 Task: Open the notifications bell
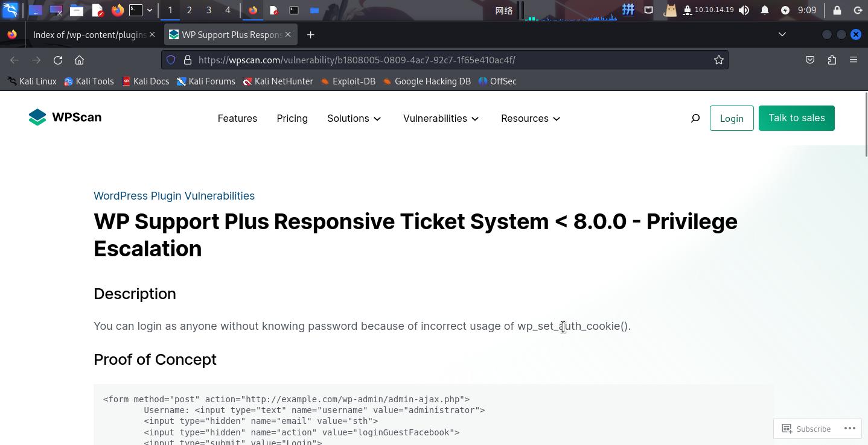(x=765, y=10)
